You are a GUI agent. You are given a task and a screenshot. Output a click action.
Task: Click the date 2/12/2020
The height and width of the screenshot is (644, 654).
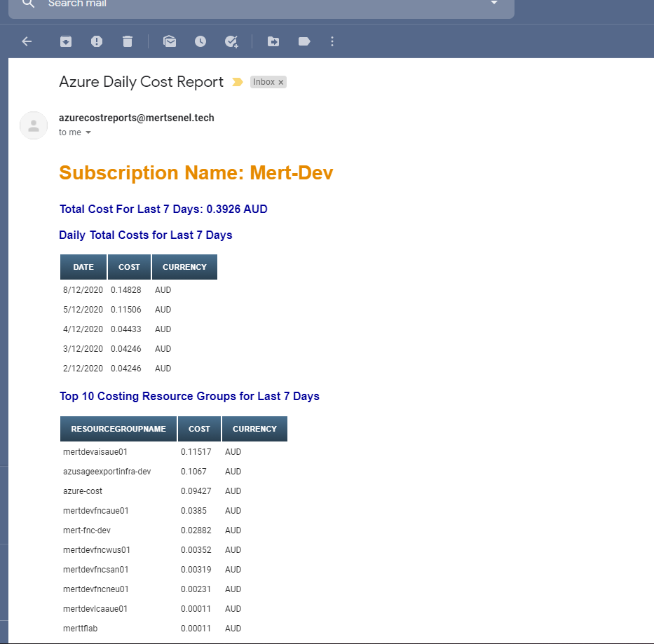83,369
